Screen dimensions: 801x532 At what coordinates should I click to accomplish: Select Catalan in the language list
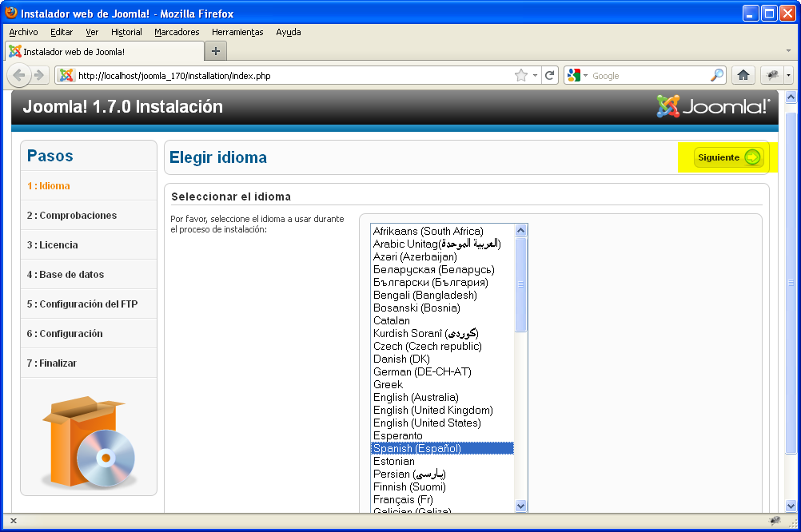pyautogui.click(x=442, y=320)
